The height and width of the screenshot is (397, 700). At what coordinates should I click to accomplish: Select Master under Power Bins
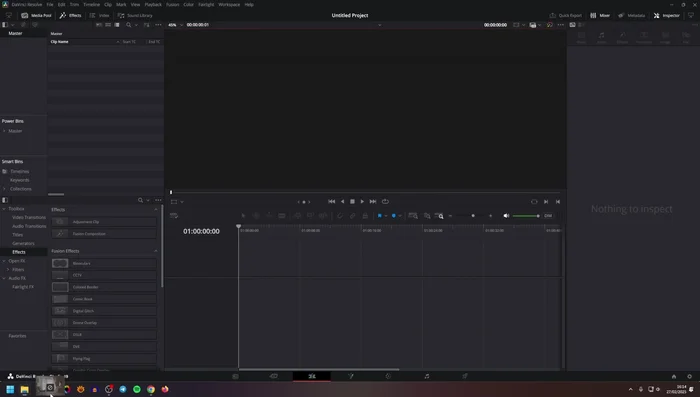point(15,131)
